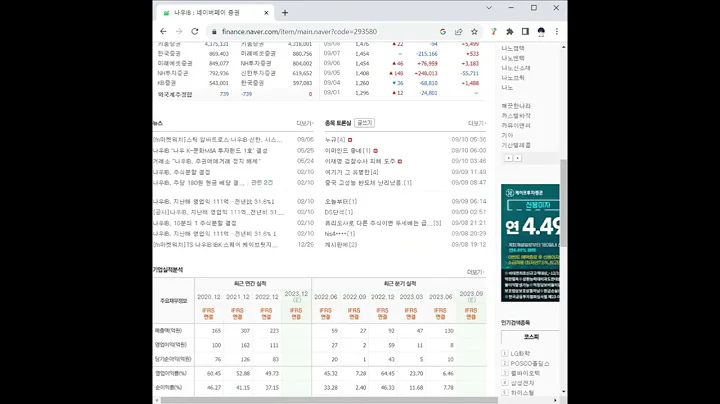Click the red new-post icon next to 누규
The image size is (720, 404).
[350, 140]
